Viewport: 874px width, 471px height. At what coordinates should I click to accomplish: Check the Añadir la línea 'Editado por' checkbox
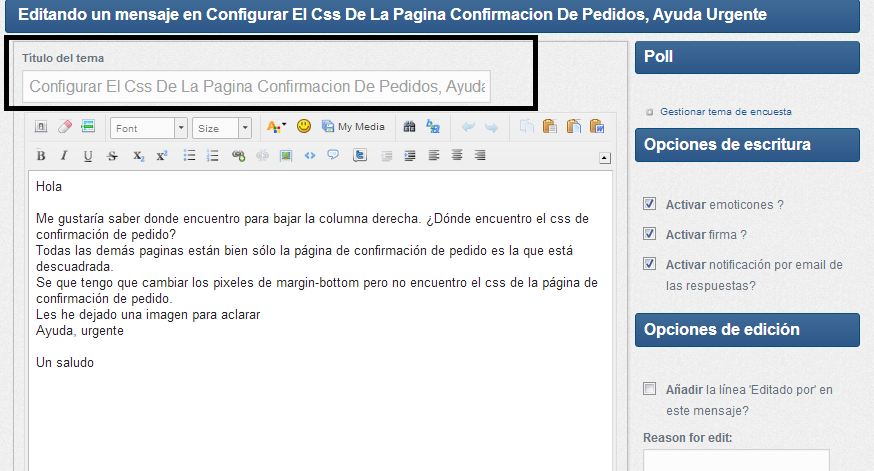pyautogui.click(x=649, y=389)
